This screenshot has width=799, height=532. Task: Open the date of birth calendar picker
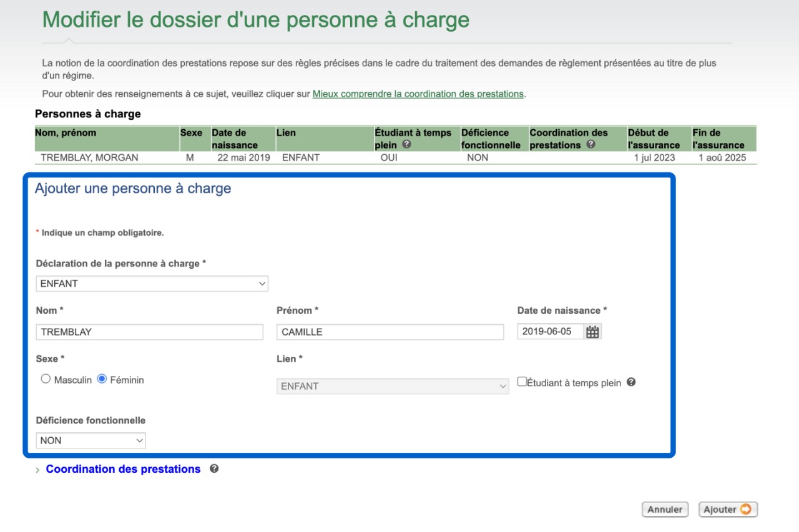(x=592, y=332)
